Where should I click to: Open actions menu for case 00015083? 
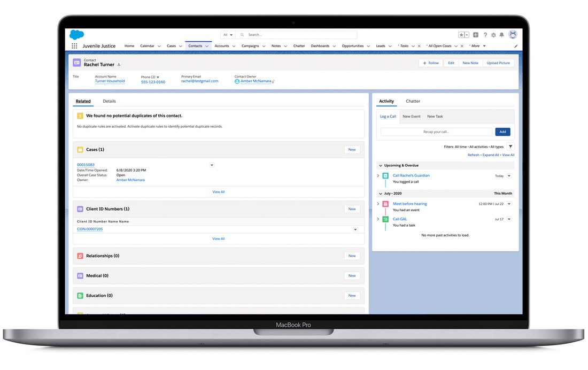[212, 165]
